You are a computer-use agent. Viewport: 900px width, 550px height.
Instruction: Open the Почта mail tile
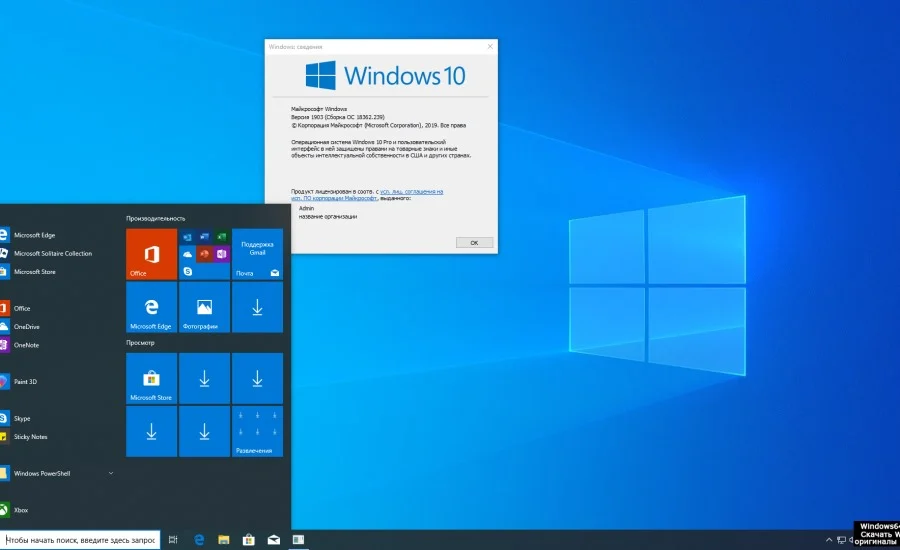[257, 254]
